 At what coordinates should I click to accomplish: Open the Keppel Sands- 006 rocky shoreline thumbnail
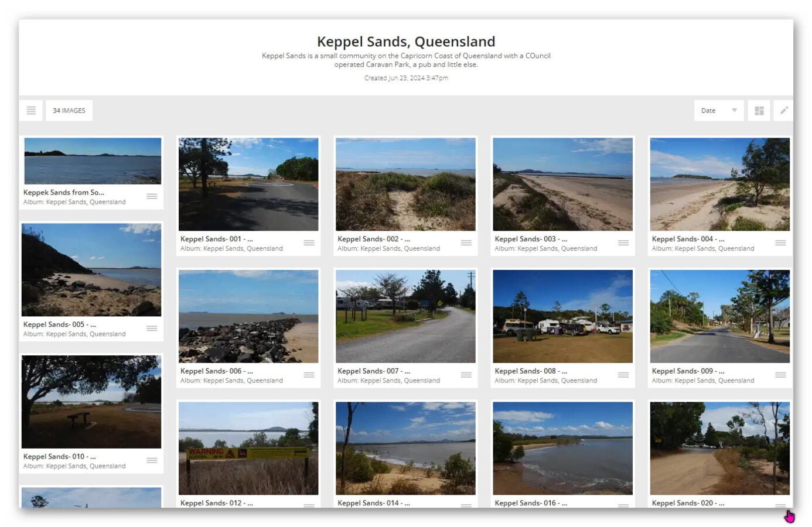(x=248, y=316)
